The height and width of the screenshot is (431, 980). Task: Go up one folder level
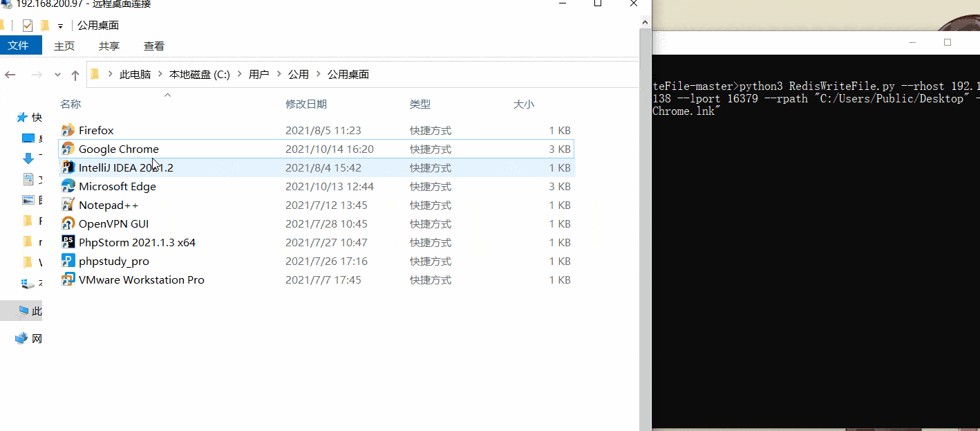click(75, 75)
